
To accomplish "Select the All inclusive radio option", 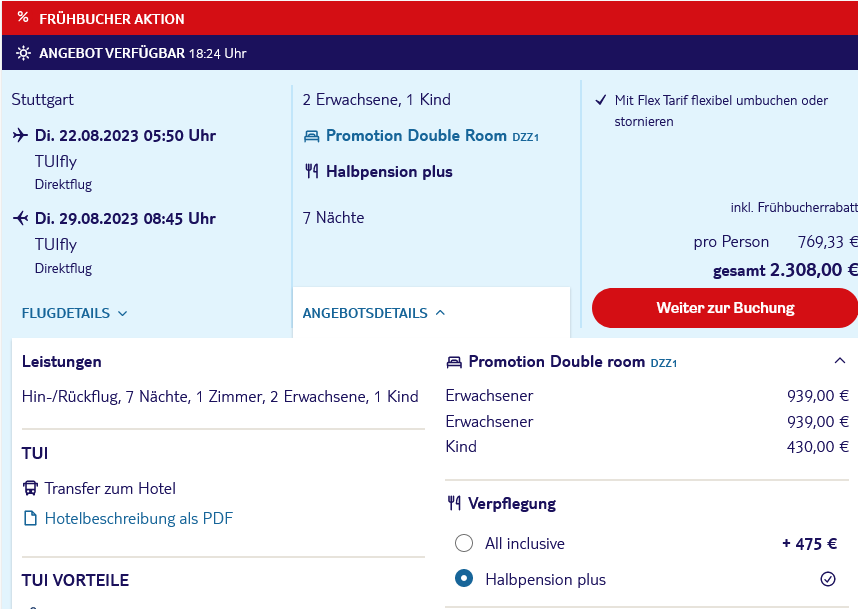I will pyautogui.click(x=463, y=543).
